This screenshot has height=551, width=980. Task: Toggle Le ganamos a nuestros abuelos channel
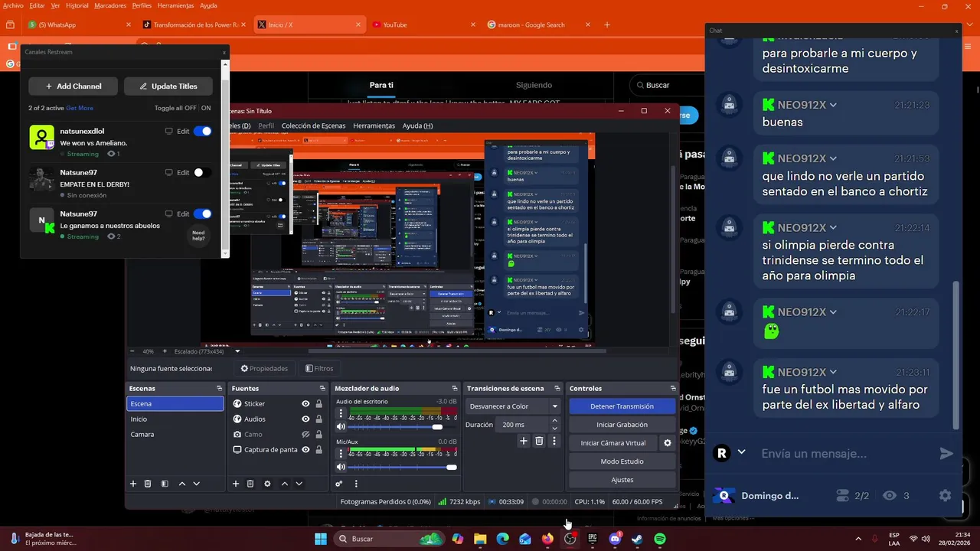coord(203,214)
